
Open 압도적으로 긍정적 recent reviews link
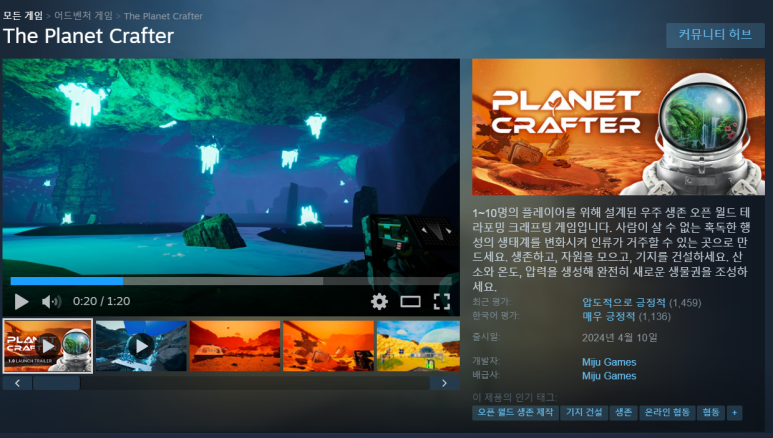click(x=624, y=302)
